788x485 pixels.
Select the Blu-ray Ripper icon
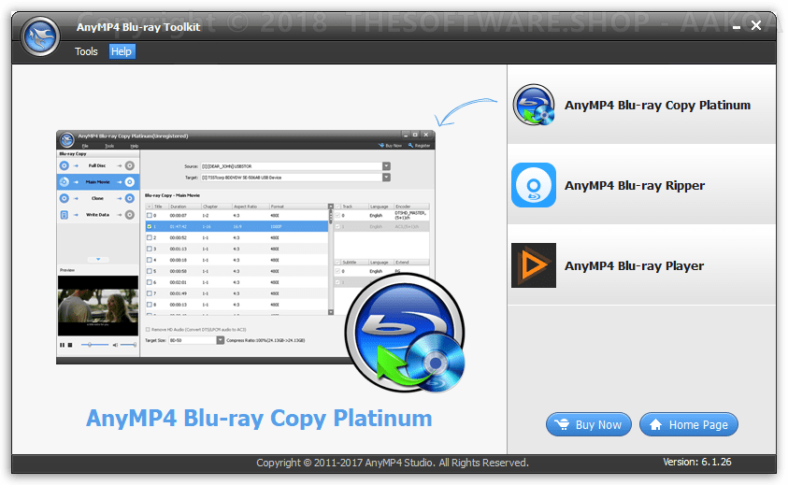tap(534, 185)
